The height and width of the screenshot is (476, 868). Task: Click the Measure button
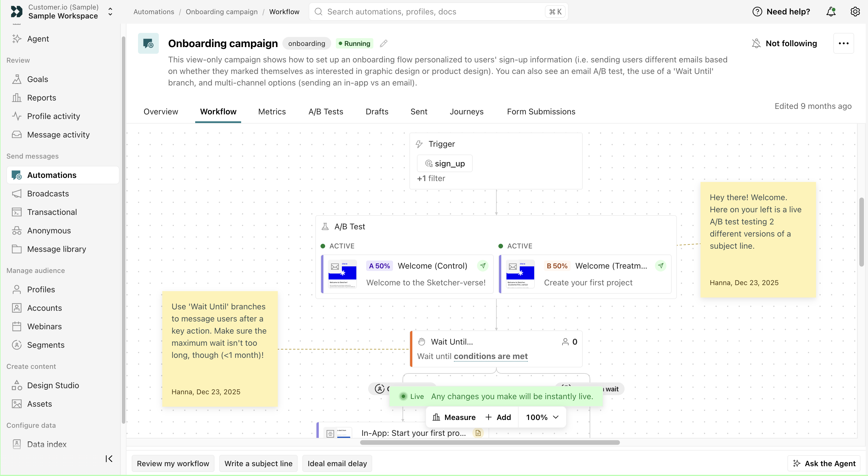(x=454, y=417)
